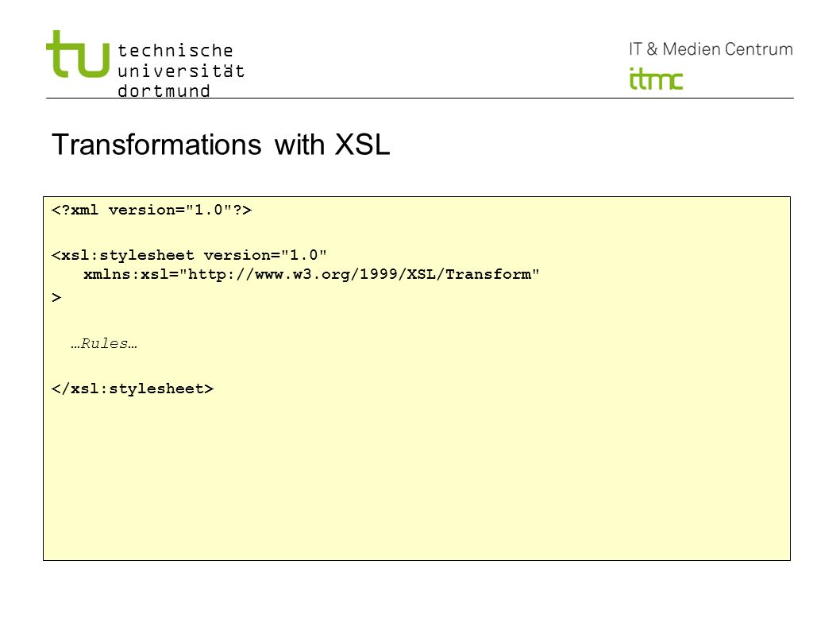Click the XML declaration line

(152, 210)
